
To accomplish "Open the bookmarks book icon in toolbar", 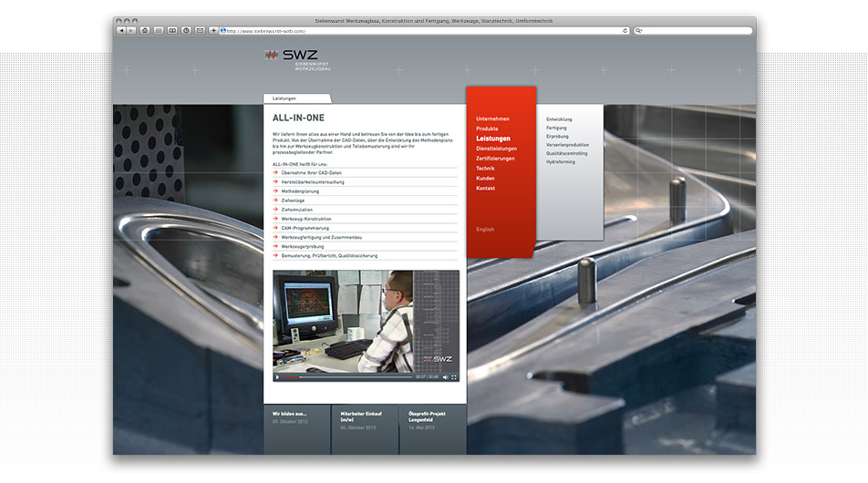I will point(172,30).
